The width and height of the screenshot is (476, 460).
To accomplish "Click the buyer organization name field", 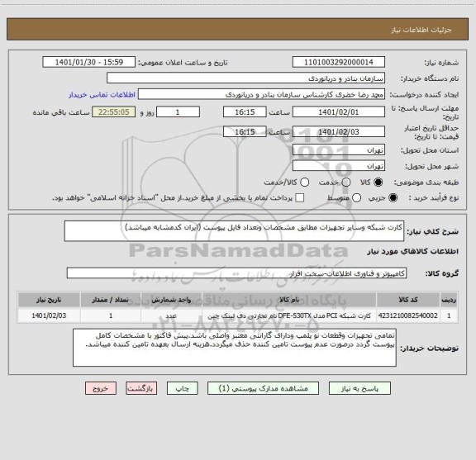I will (246, 78).
